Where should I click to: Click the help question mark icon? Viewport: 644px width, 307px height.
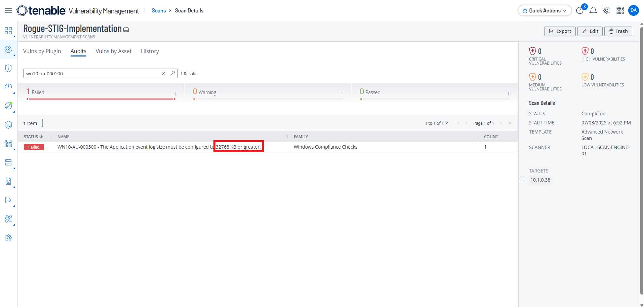pyautogui.click(x=580, y=11)
